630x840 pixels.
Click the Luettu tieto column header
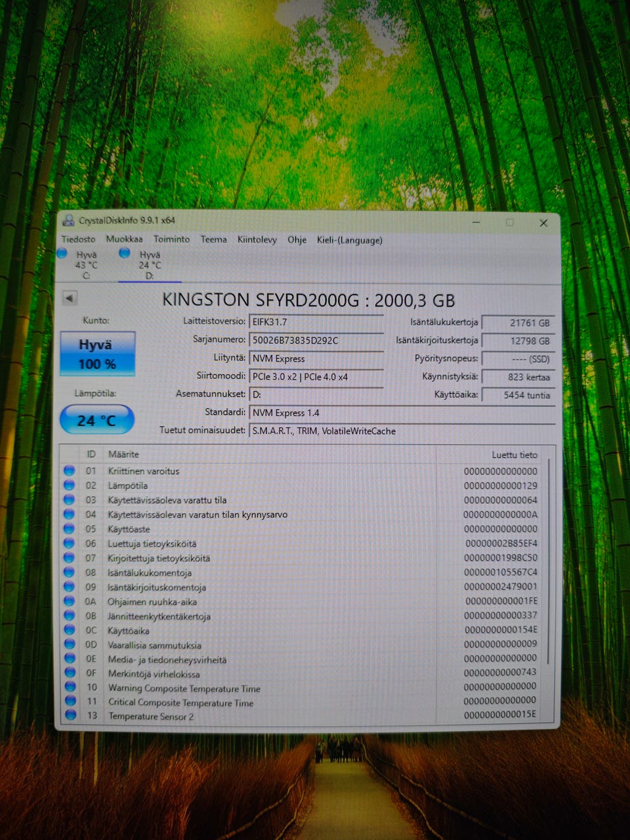click(x=492, y=455)
